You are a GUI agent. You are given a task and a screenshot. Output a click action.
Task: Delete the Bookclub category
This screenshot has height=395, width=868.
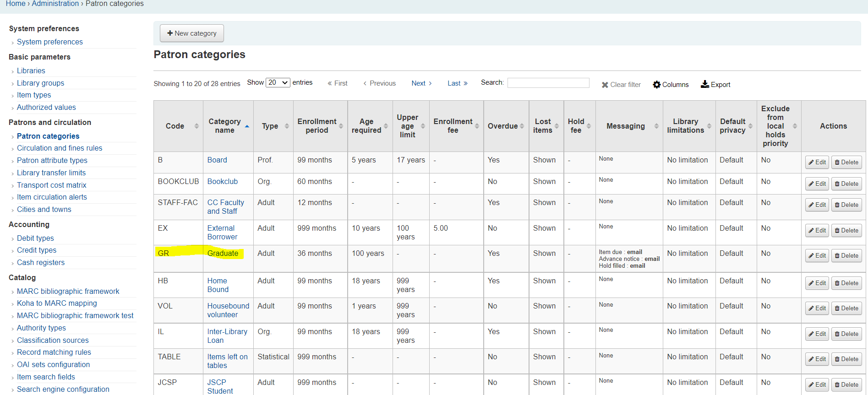click(846, 184)
